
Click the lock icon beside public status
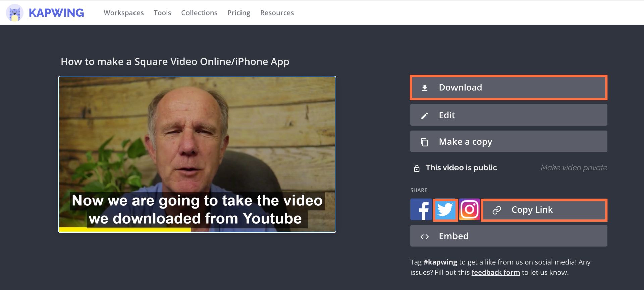click(x=417, y=168)
